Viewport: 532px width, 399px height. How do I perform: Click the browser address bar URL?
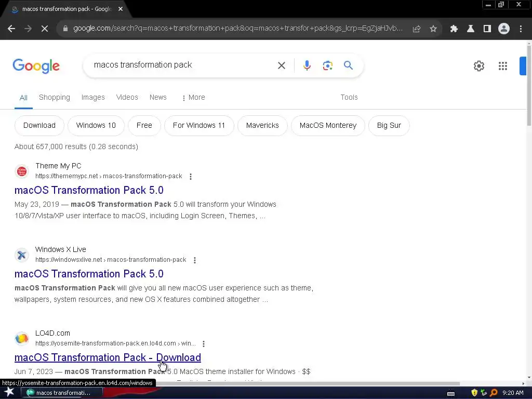(x=237, y=29)
